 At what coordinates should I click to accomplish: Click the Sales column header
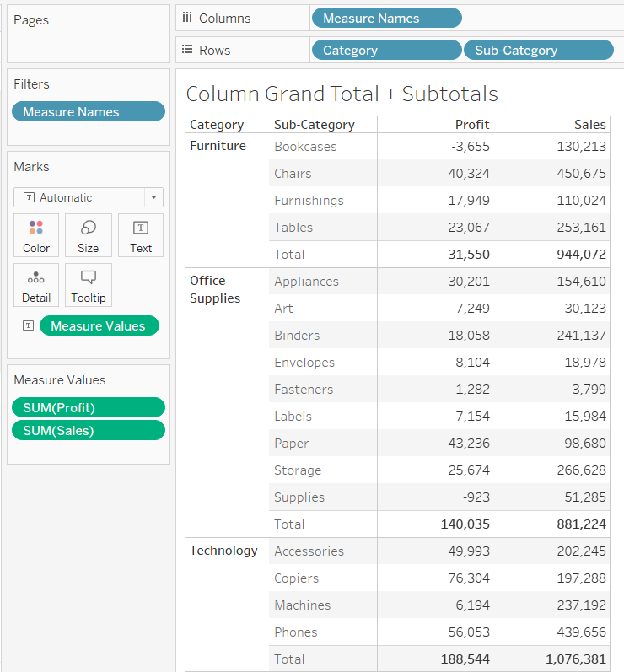tap(589, 124)
